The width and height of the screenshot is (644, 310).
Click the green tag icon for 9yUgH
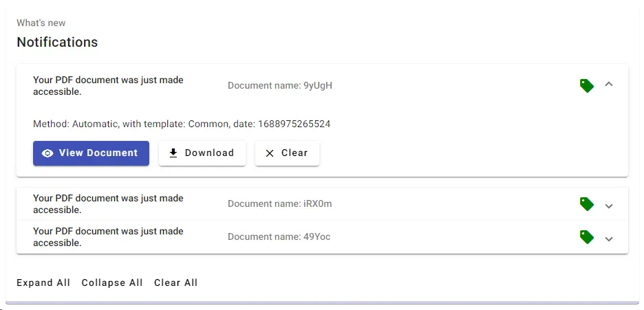pos(586,86)
